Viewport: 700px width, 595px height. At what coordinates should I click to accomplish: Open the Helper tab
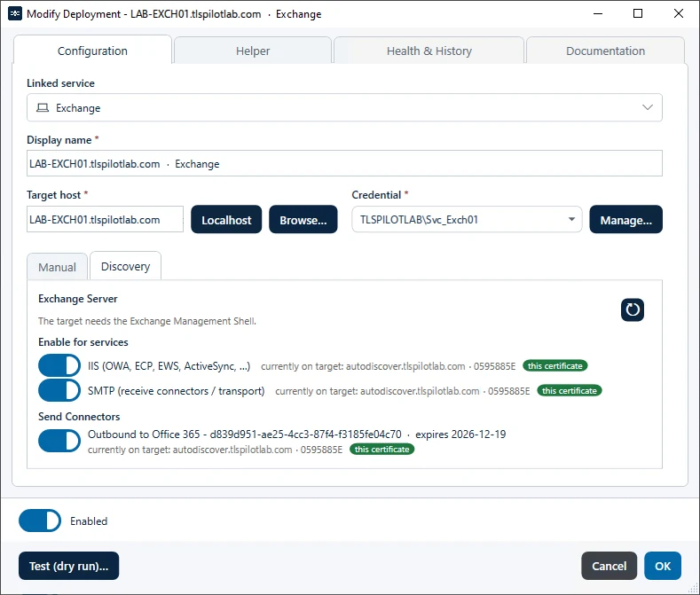click(253, 51)
